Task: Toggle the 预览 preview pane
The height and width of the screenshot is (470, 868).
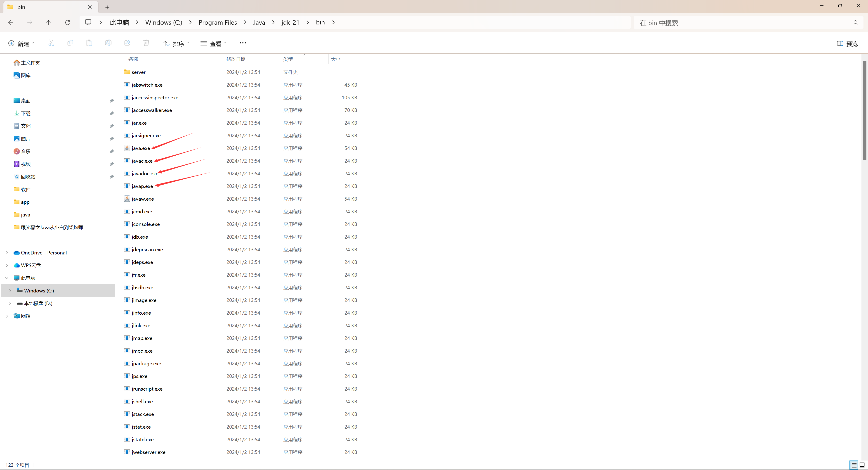Action: pyautogui.click(x=847, y=44)
